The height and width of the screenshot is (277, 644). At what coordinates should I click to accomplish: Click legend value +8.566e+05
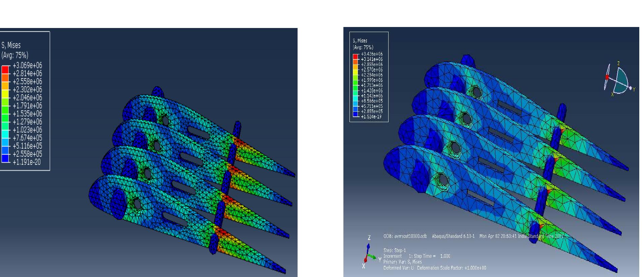(x=372, y=101)
